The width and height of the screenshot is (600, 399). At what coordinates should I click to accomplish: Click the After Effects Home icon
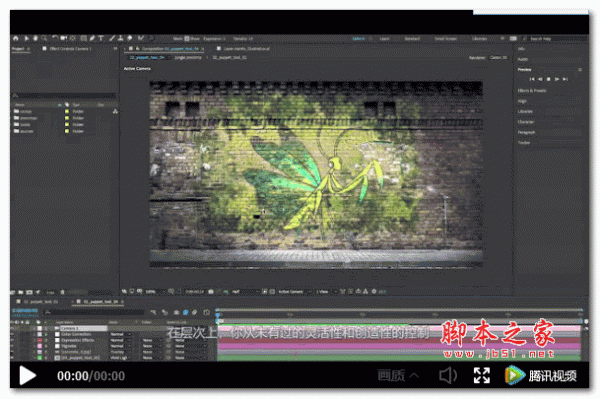(x=16, y=38)
